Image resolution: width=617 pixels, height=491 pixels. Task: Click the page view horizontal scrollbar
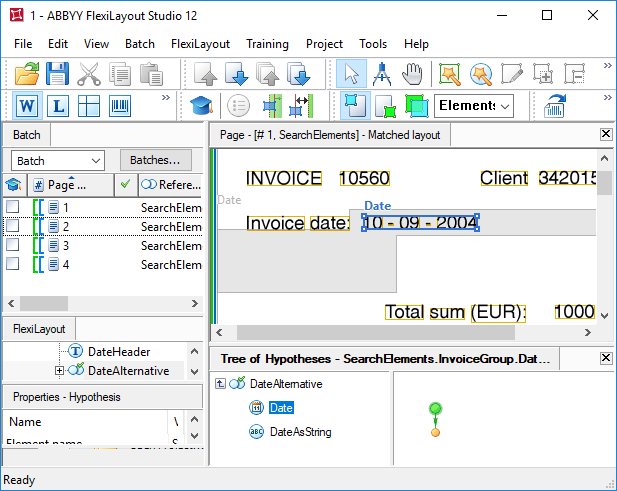(403, 332)
